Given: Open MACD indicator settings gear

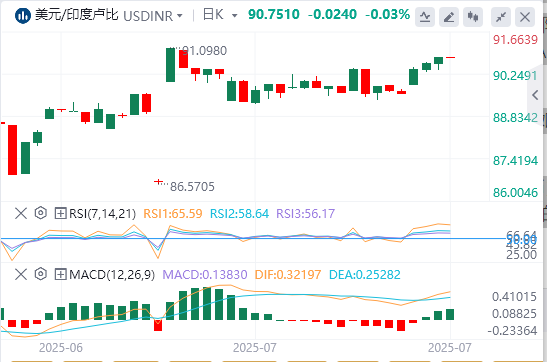Looking at the screenshot, I should (40, 274).
